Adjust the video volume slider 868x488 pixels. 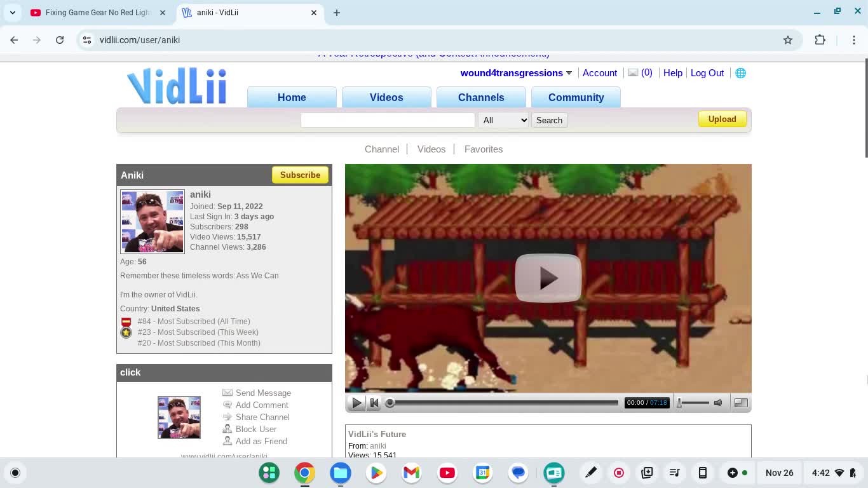(x=693, y=402)
